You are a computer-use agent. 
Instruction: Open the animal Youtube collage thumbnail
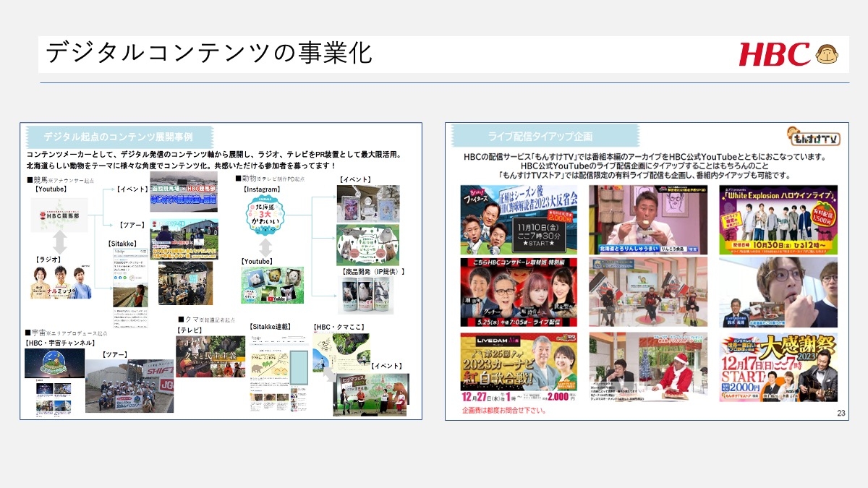pos(273,285)
